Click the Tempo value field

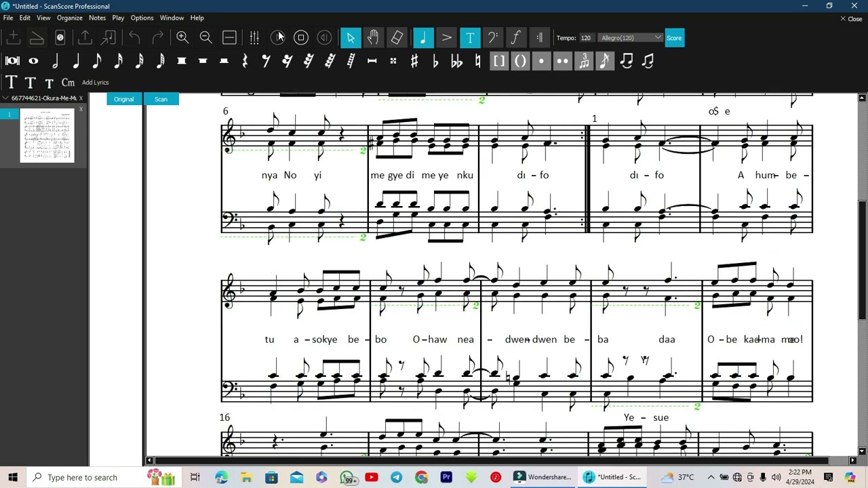[x=587, y=38]
